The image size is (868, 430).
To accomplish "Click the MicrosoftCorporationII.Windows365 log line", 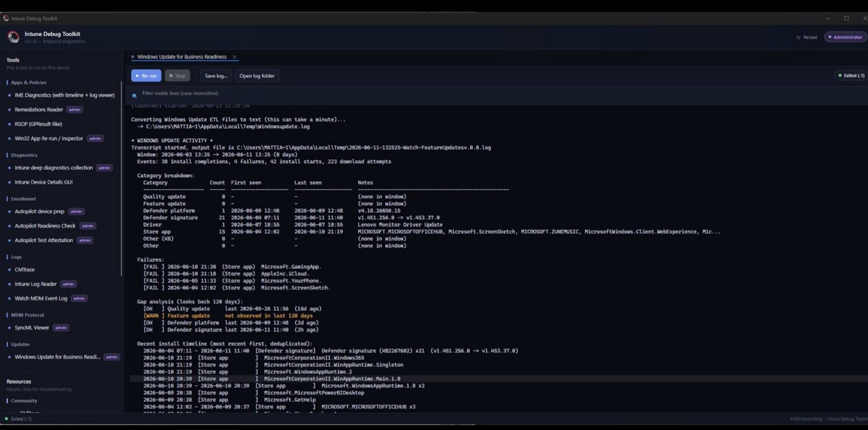I will click(254, 358).
